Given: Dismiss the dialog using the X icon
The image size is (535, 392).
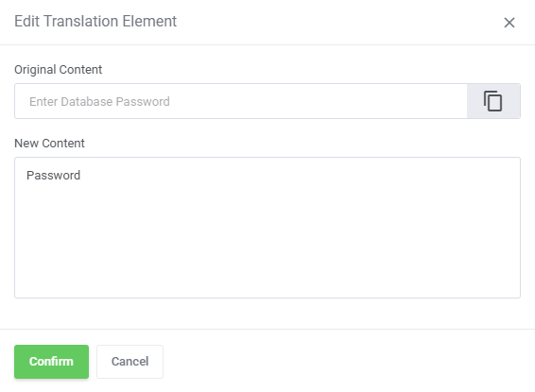Looking at the screenshot, I should click(509, 23).
